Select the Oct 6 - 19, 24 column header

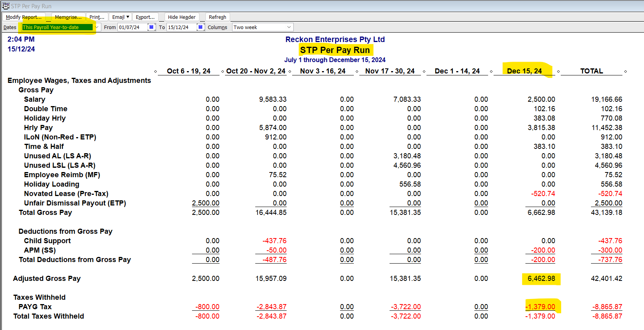[x=189, y=71]
